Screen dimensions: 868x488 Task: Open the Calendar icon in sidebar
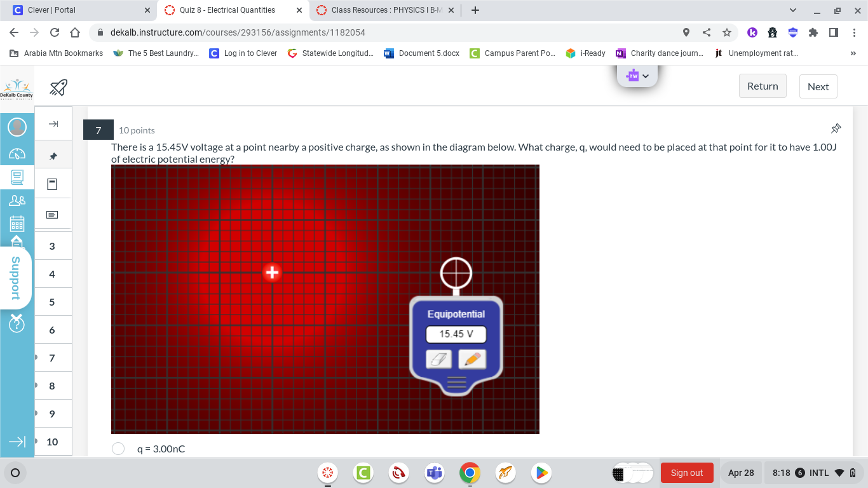click(x=17, y=223)
